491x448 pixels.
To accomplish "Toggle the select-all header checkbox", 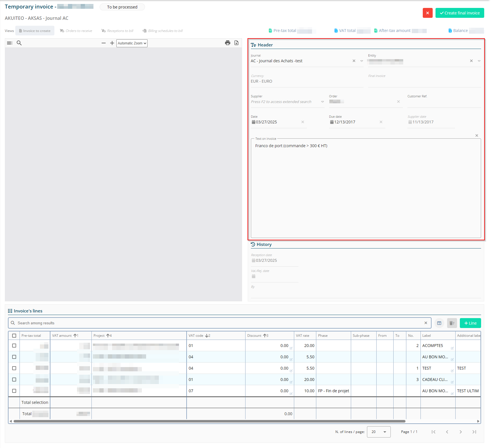I will tap(14, 336).
